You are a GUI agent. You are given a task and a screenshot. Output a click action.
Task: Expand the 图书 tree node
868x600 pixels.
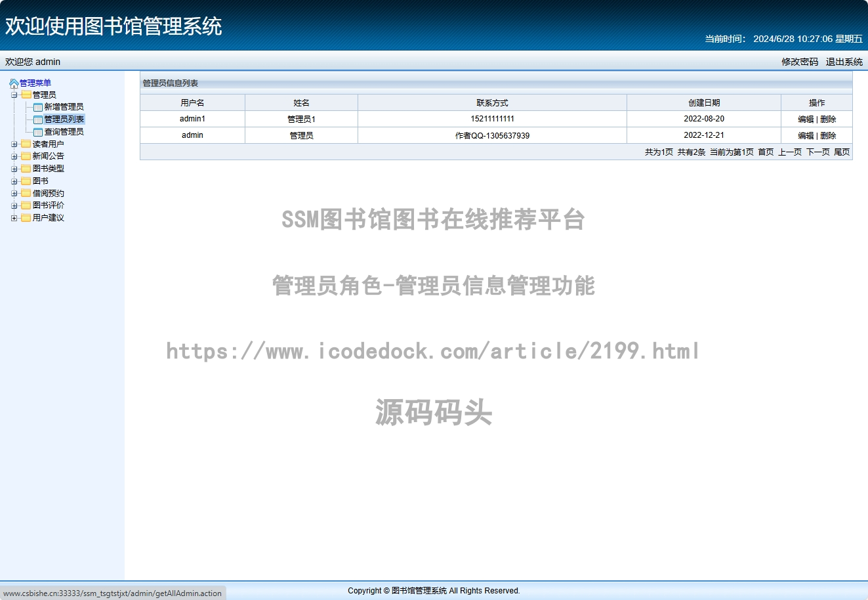14,181
